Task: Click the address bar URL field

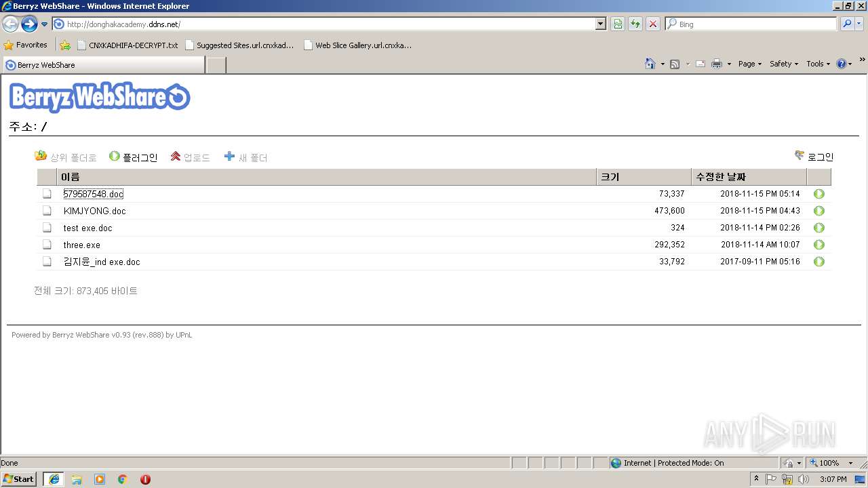Action: coord(324,24)
